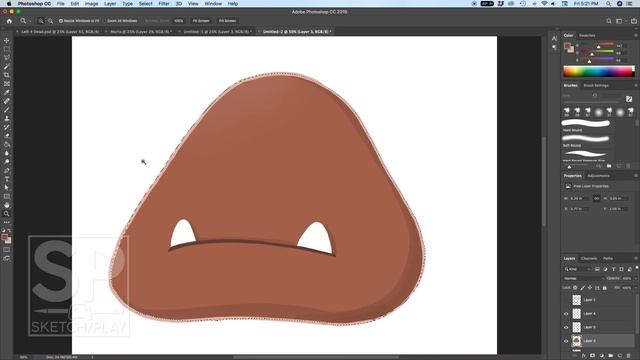Select the Clone Stamp tool

coord(7,118)
